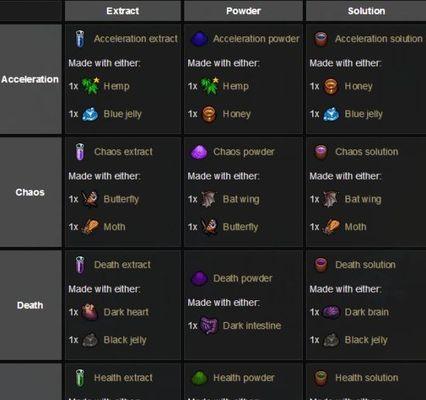Select the Powder column header

click(243, 11)
